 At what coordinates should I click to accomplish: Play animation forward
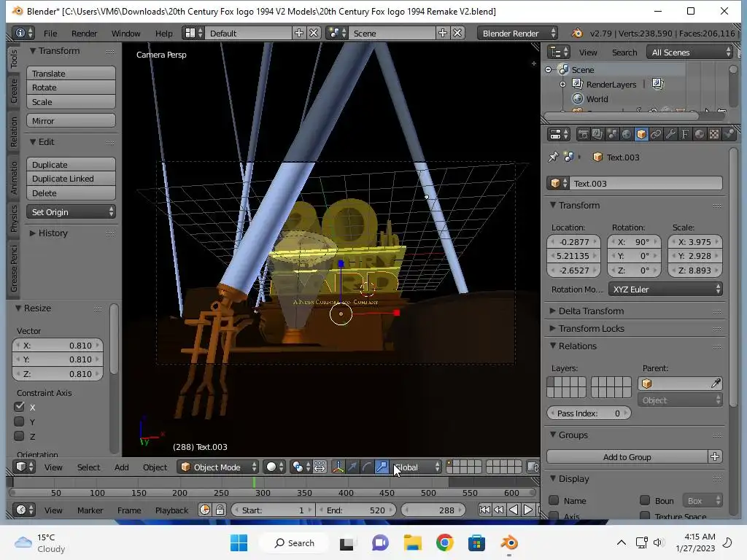[x=528, y=510]
